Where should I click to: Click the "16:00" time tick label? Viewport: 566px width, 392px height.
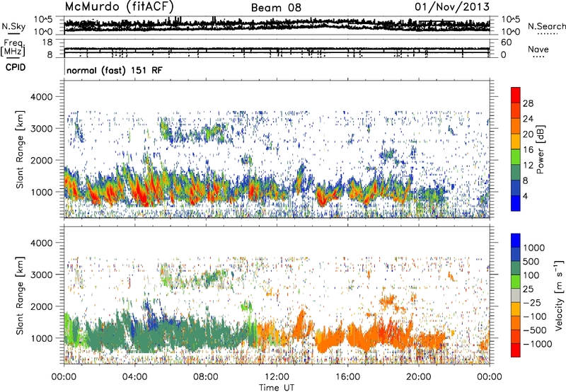[347, 377]
